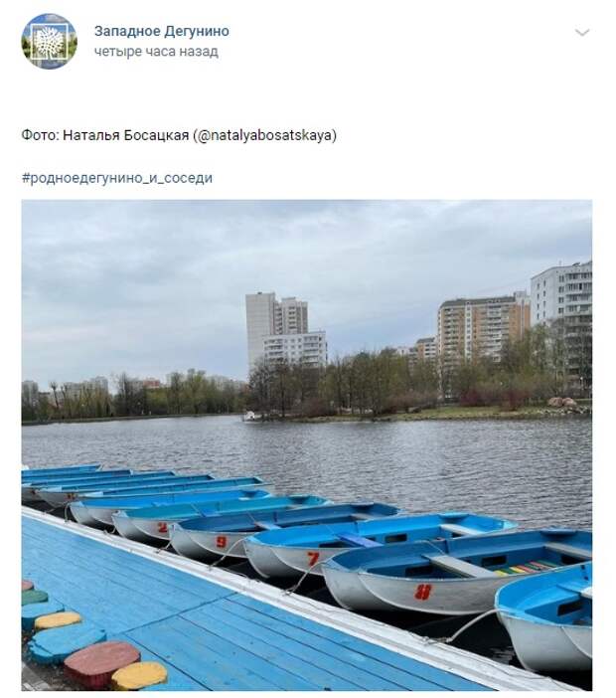Open the @natalyabosatskaya mention
This screenshot has width=616, height=698.
pos(264,135)
